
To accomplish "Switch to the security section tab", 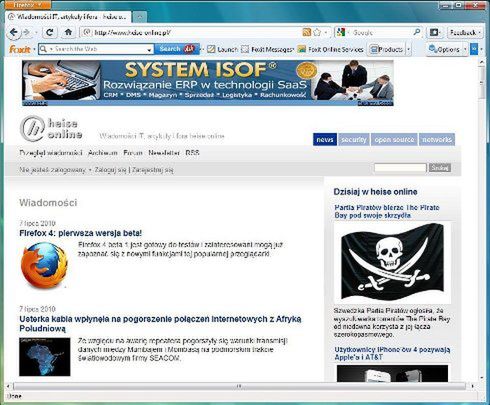I will 354,140.
